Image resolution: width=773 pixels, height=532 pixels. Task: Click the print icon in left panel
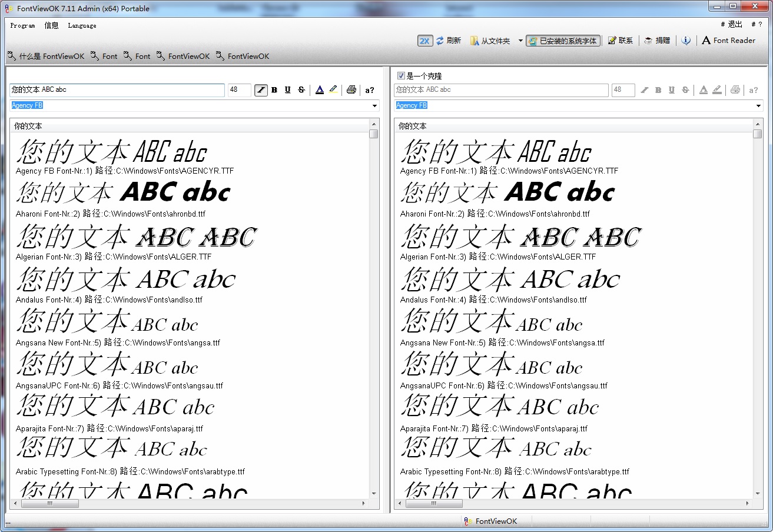click(x=351, y=90)
